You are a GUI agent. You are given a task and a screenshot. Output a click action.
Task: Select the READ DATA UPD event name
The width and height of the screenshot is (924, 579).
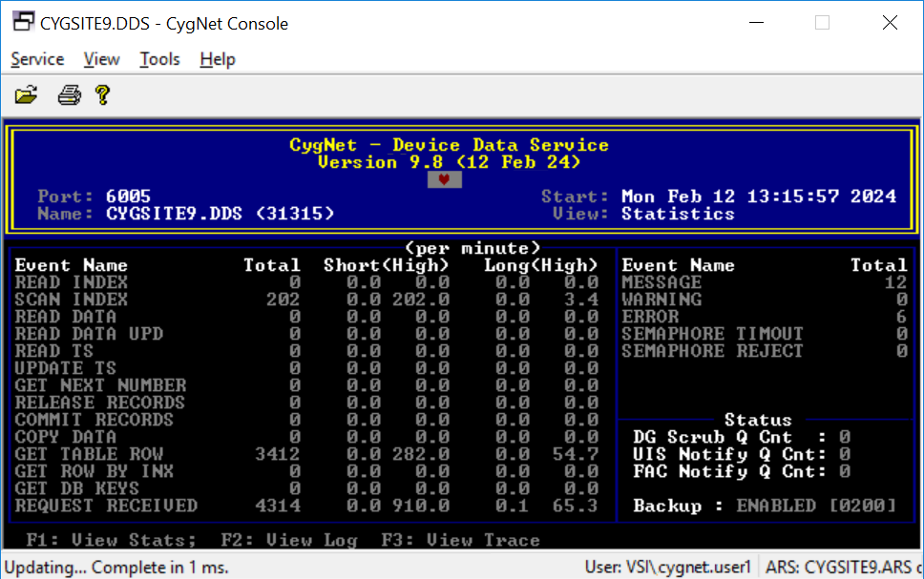[x=89, y=334]
